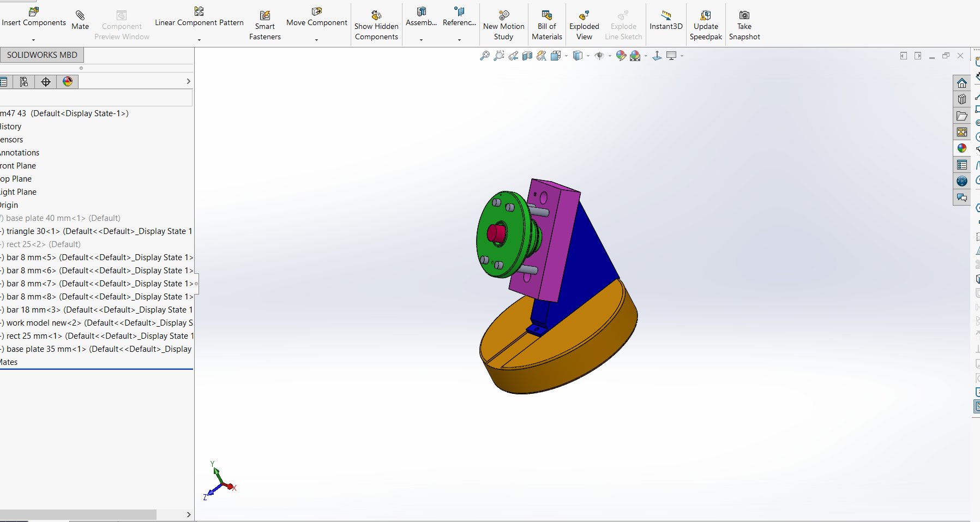The height and width of the screenshot is (522, 980).
Task: Select the Mate tool
Action: pos(80,20)
